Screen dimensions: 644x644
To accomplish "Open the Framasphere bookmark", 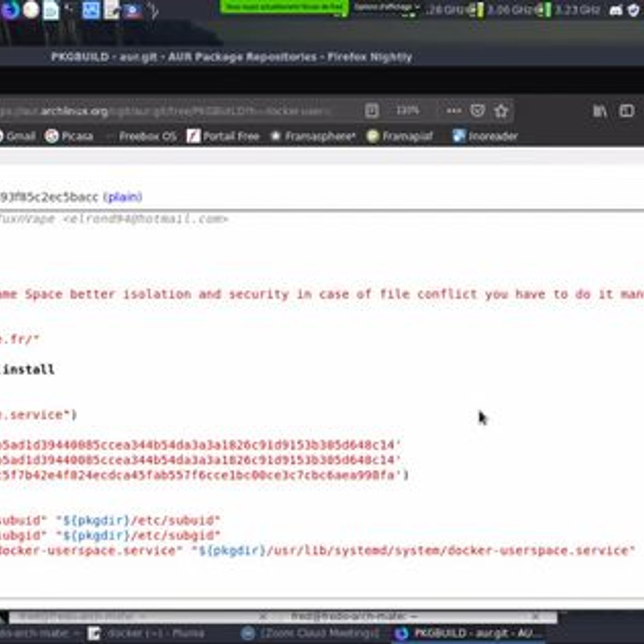I will point(314,136).
